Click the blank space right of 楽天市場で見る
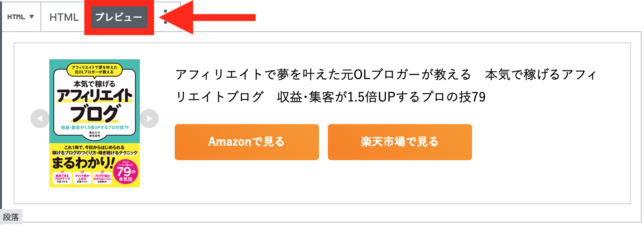Image resolution: width=644 pixels, height=225 pixels. click(549, 142)
